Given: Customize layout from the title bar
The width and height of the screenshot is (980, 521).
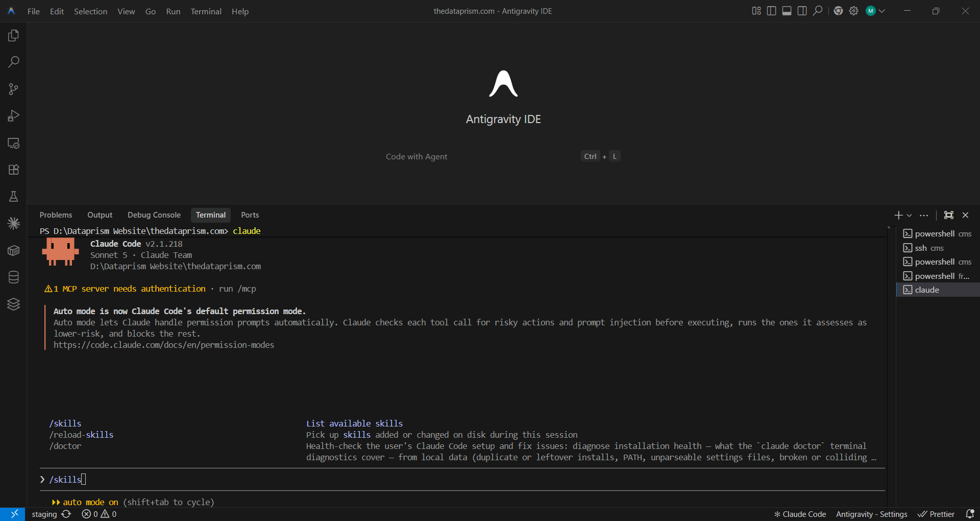Looking at the screenshot, I should pyautogui.click(x=756, y=11).
